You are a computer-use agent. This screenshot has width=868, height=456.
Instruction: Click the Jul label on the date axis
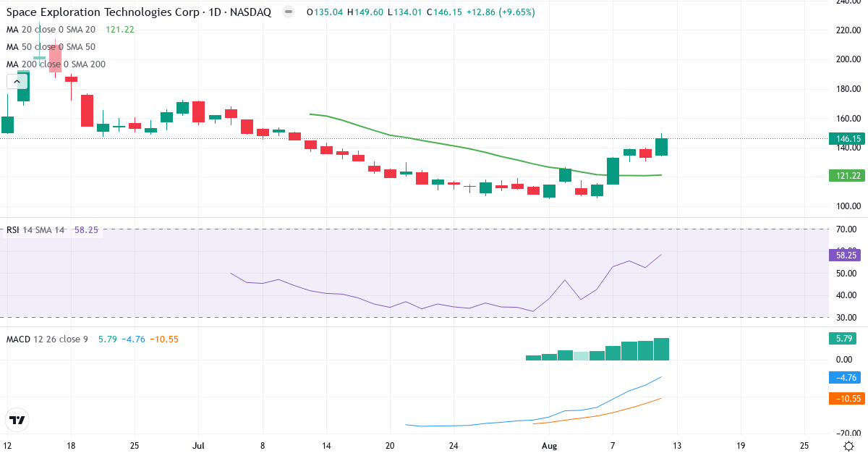click(200, 446)
